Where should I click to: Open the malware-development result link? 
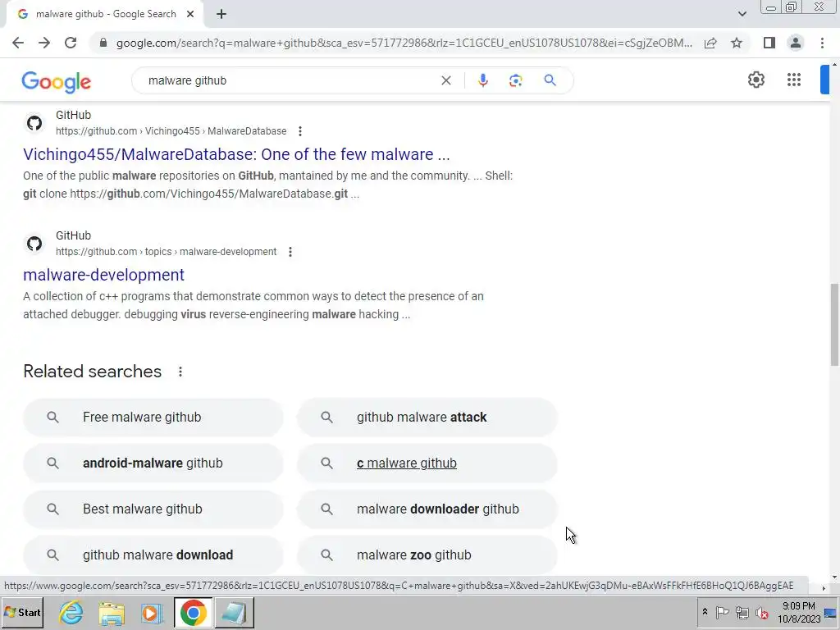tap(103, 275)
